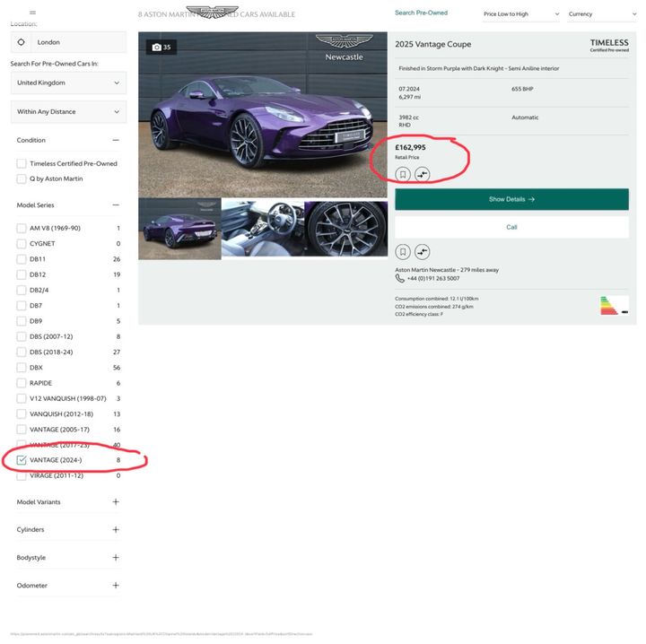Screen dimensions: 646x644
Task: Click the 6,297 mi mileage text
Action: pyautogui.click(x=409, y=97)
